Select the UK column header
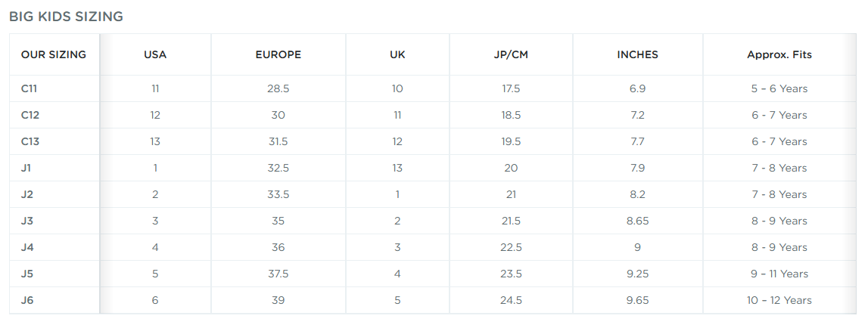The image size is (868, 325). (x=397, y=54)
